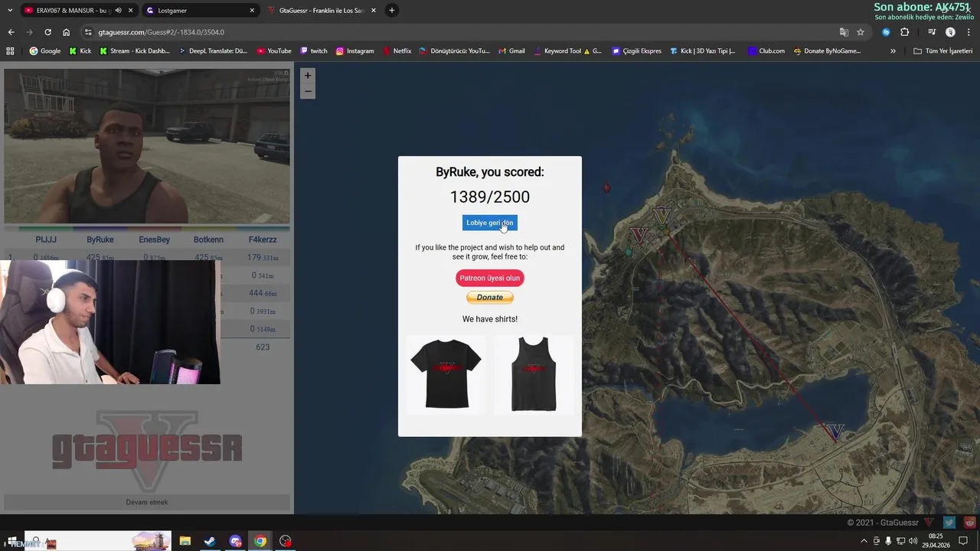Open File Explorer from the taskbar
980x551 pixels.
click(x=185, y=541)
